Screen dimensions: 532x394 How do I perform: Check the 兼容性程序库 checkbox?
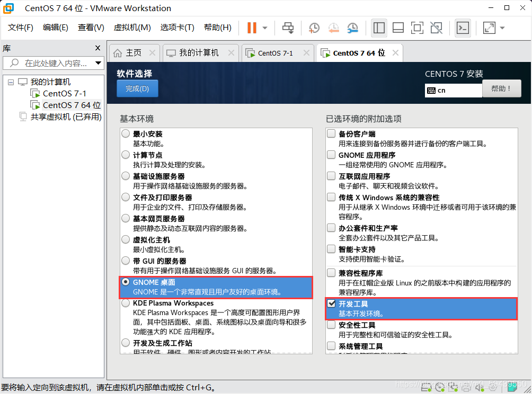(331, 273)
